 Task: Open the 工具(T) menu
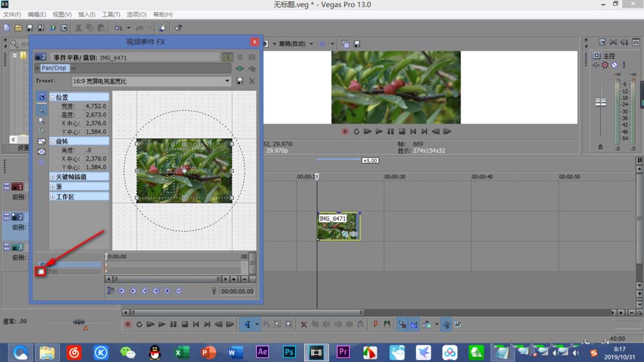coord(111,14)
